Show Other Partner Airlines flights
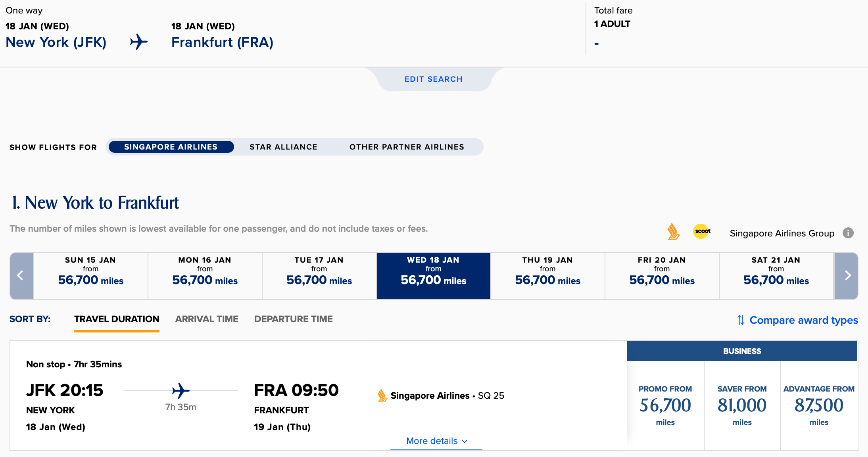The height and width of the screenshot is (457, 868). [407, 147]
